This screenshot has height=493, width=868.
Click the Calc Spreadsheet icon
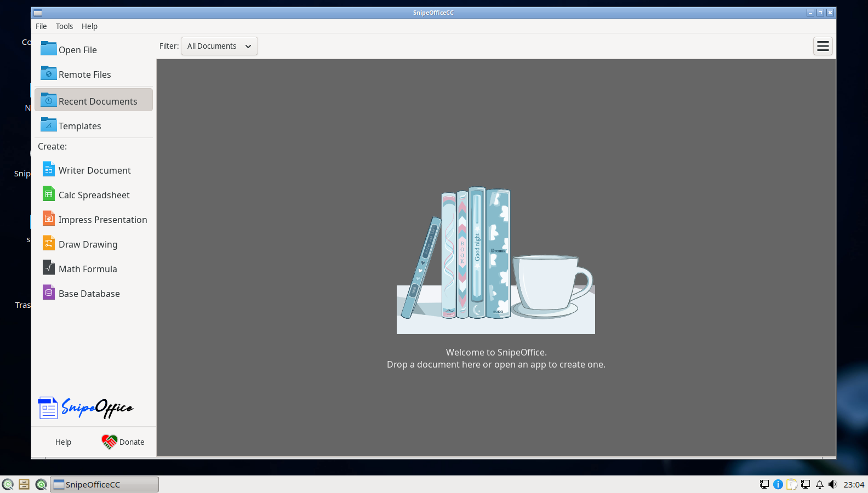[x=49, y=194]
